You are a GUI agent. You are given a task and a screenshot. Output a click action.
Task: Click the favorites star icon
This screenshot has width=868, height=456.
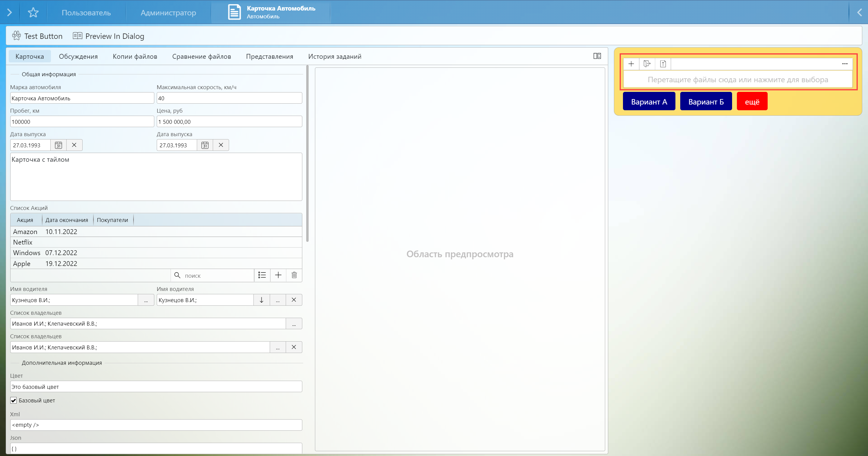[x=33, y=13]
